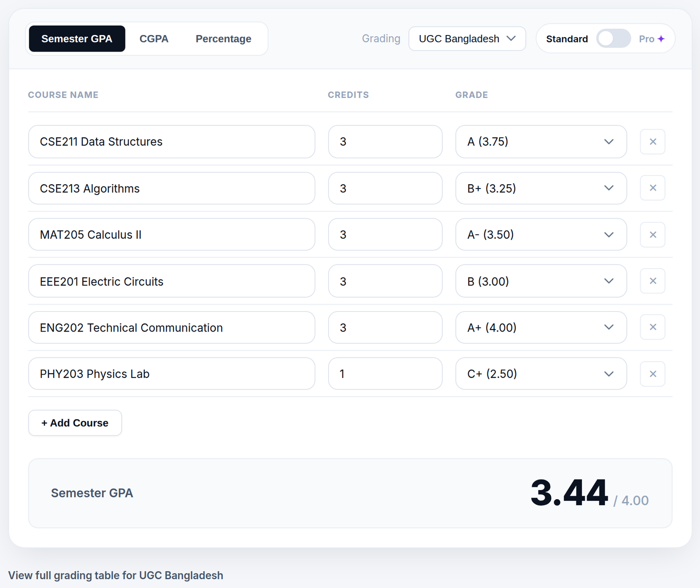
Task: Edit the PHY203 Physics Lab name field
Action: click(x=171, y=374)
